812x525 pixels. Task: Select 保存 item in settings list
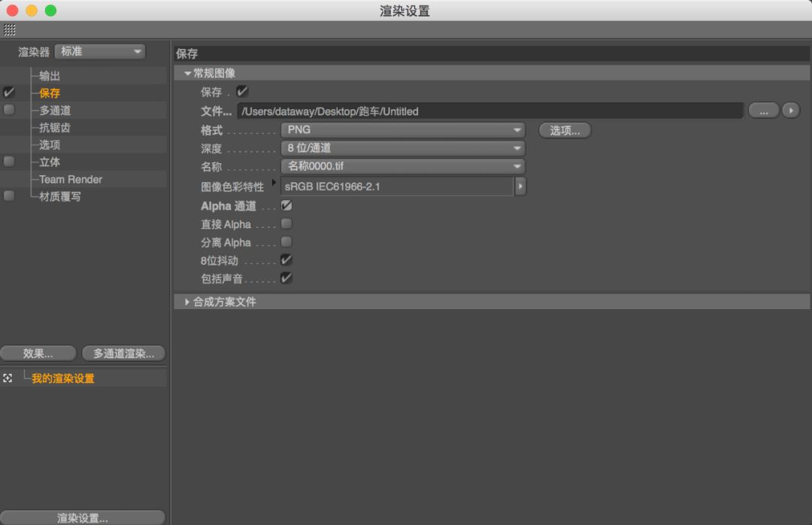click(x=50, y=93)
